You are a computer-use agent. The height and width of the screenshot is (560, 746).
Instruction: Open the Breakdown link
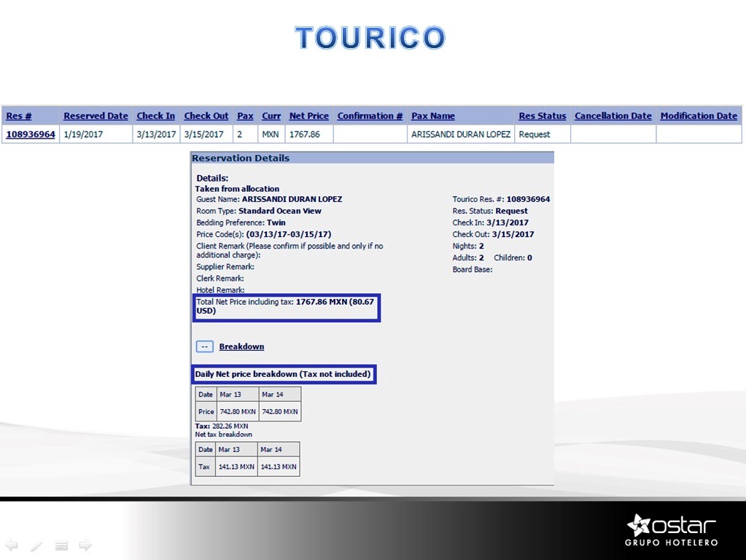[x=241, y=347]
